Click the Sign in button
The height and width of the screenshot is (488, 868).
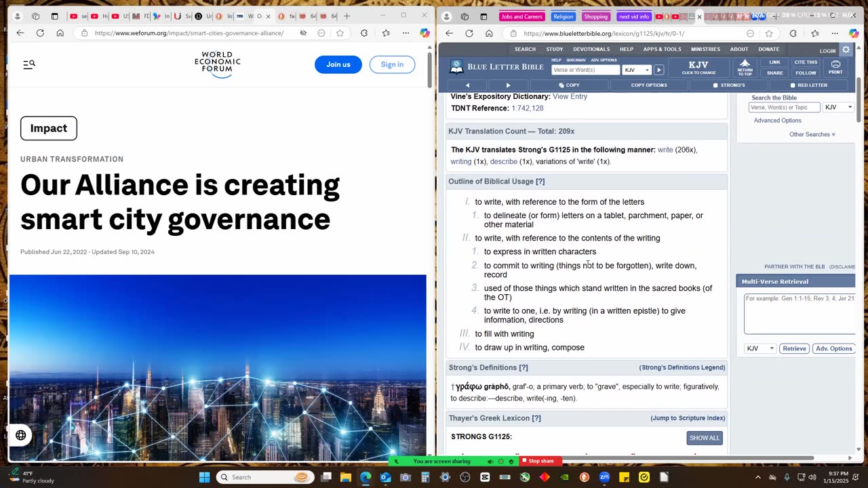tap(392, 64)
